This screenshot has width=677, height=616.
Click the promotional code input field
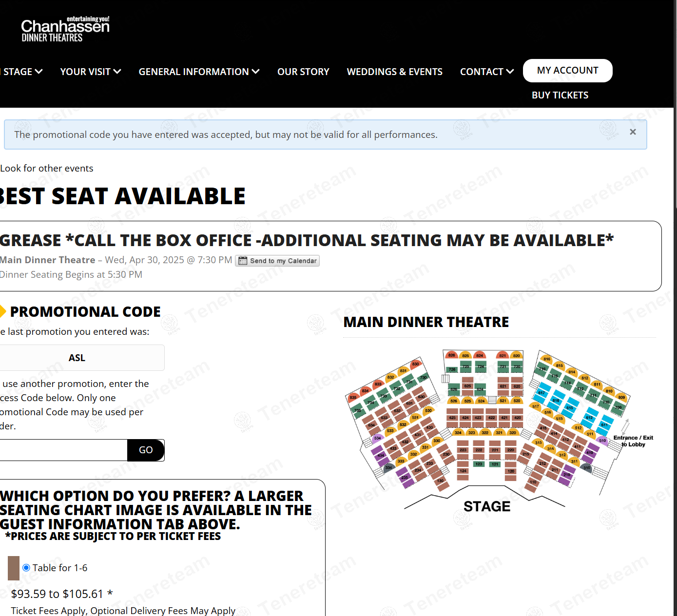click(x=63, y=450)
